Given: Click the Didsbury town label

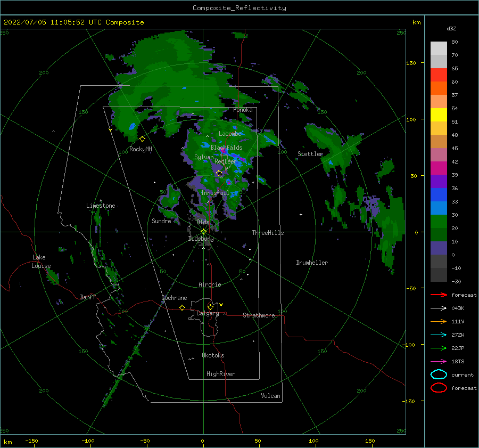Looking at the screenshot, I should point(201,239).
